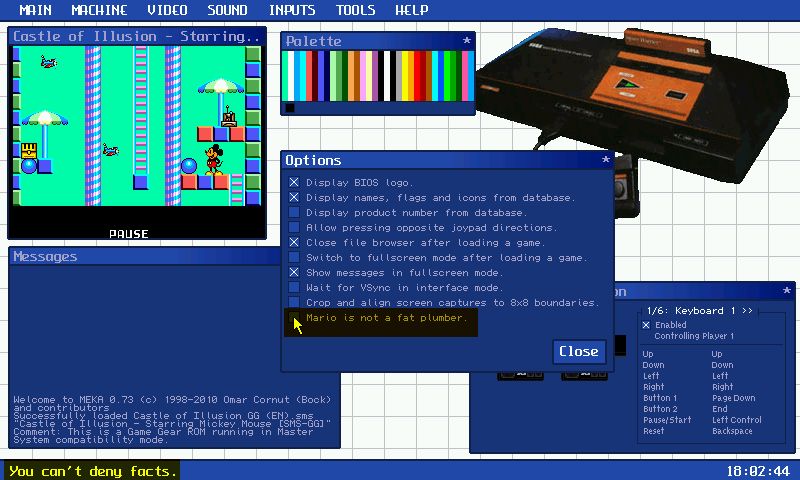Click the Welcome to MEKA 0.73 message line
The image size is (800, 480).
172,399
